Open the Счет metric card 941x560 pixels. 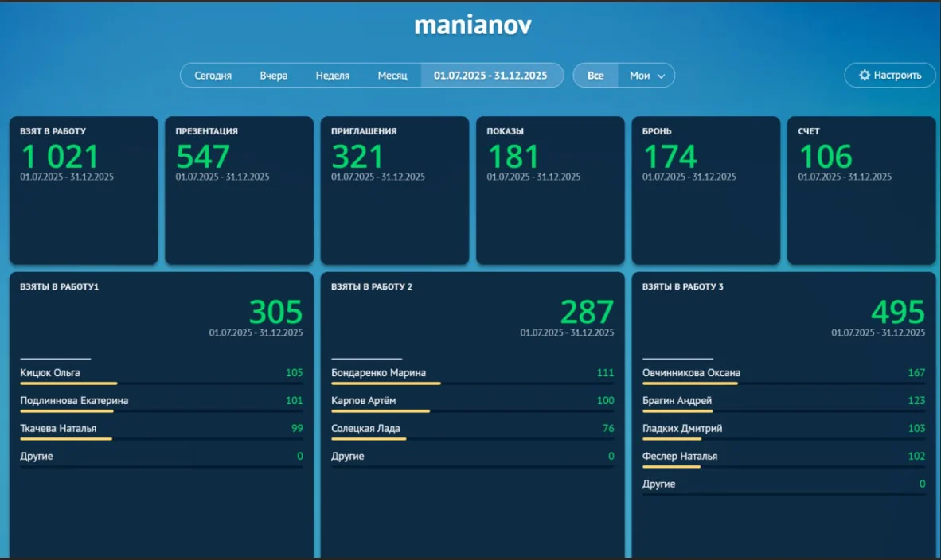click(x=861, y=189)
